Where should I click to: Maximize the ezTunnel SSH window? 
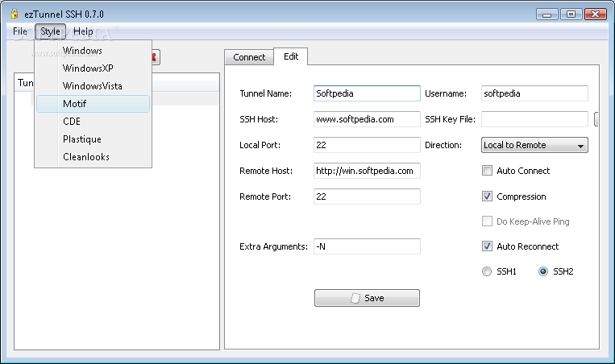click(571, 14)
